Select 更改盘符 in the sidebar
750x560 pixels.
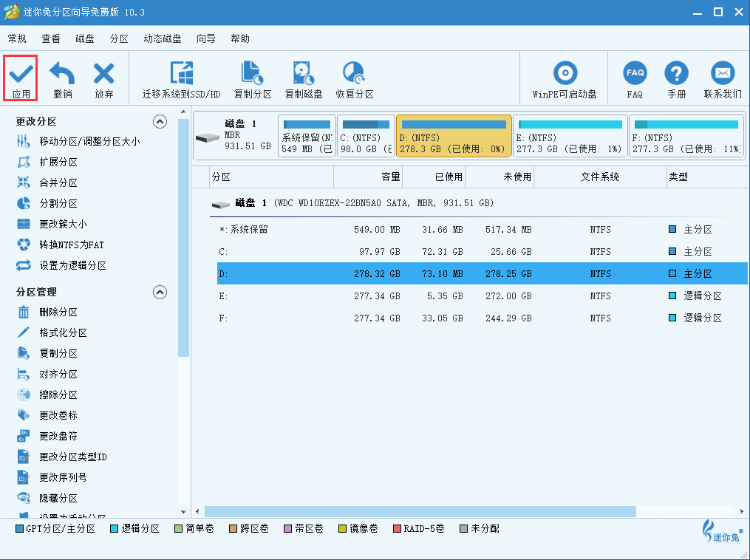click(58, 436)
